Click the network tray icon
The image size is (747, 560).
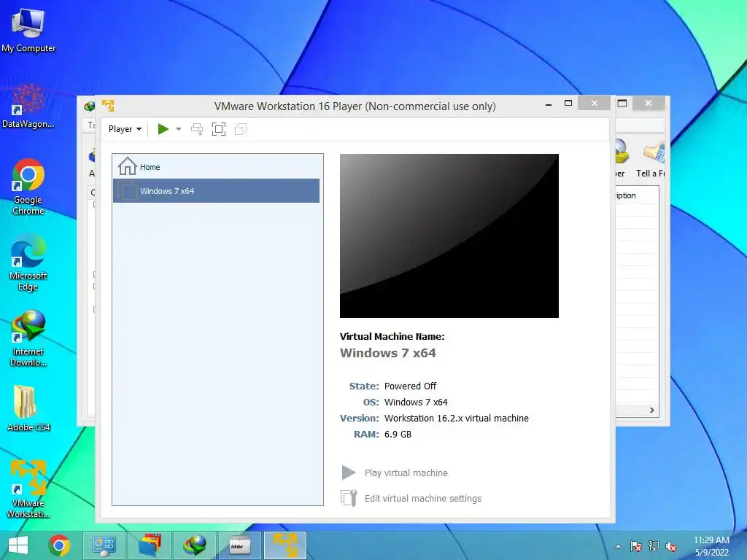point(653,546)
